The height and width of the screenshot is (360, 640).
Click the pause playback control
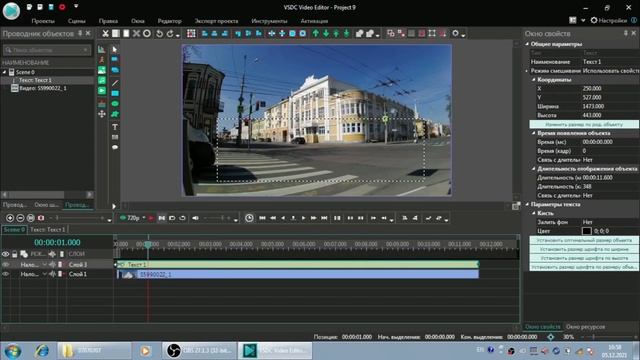point(337,218)
